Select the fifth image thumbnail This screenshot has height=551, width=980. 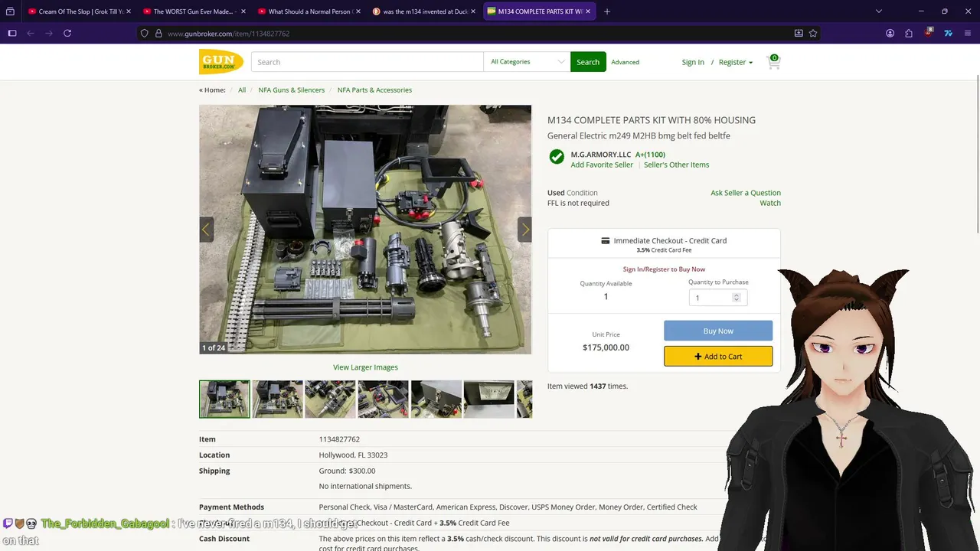click(436, 399)
